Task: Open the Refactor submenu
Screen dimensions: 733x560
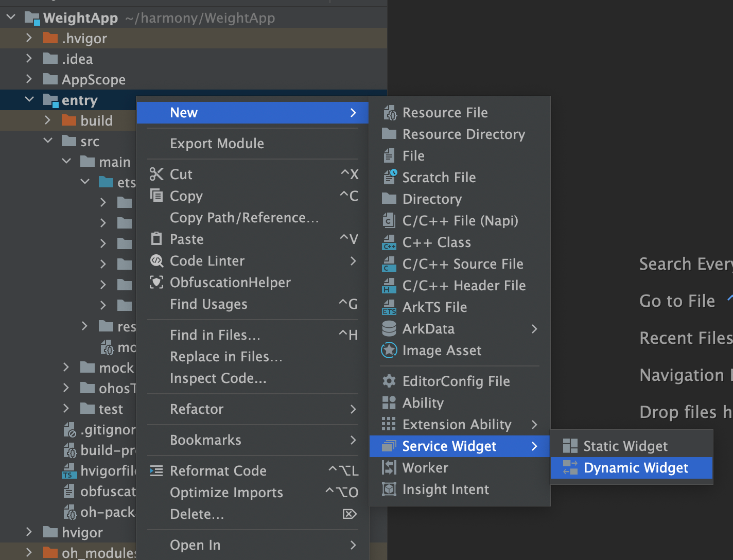Action: [x=253, y=409]
